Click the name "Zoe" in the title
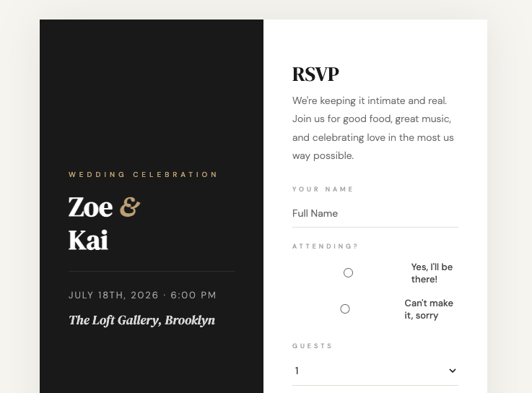Image resolution: width=532 pixels, height=393 pixels. click(x=91, y=207)
